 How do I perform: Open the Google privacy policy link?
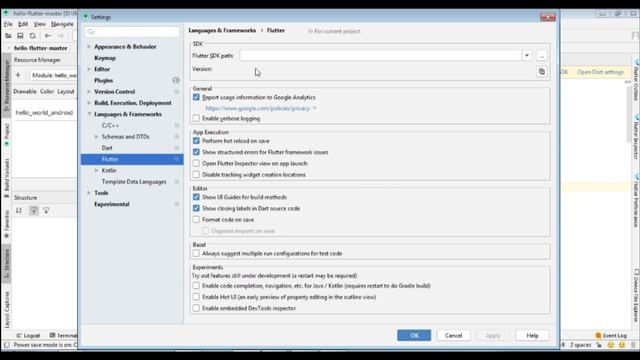coord(258,108)
